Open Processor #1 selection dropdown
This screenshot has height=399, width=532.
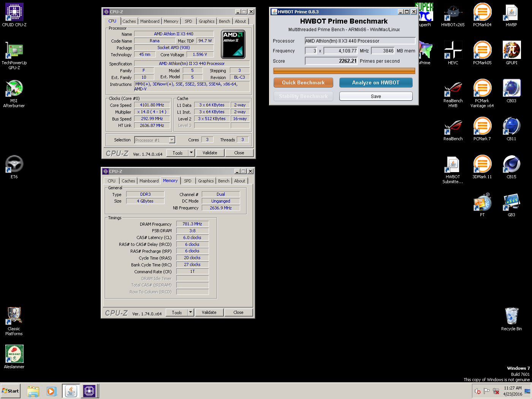[155, 140]
